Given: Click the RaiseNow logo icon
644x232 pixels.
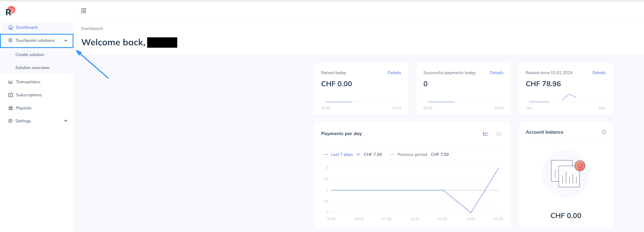Looking at the screenshot, I should pyautogui.click(x=10, y=11).
